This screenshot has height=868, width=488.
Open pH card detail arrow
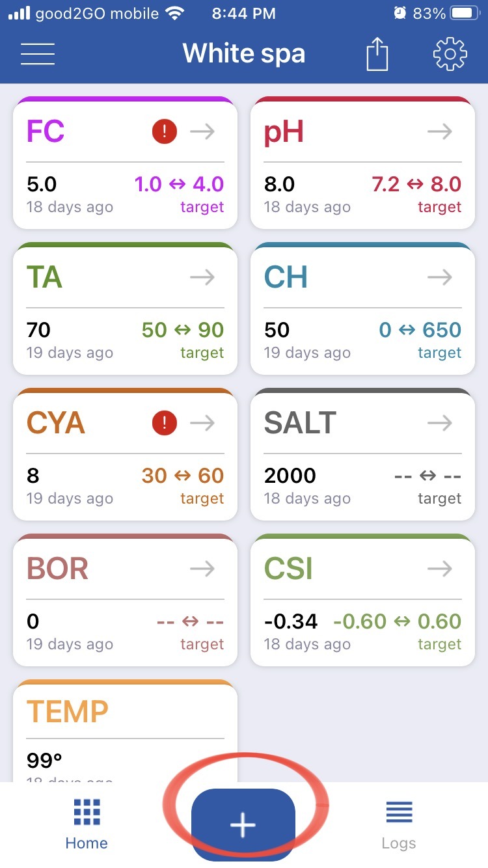440,132
